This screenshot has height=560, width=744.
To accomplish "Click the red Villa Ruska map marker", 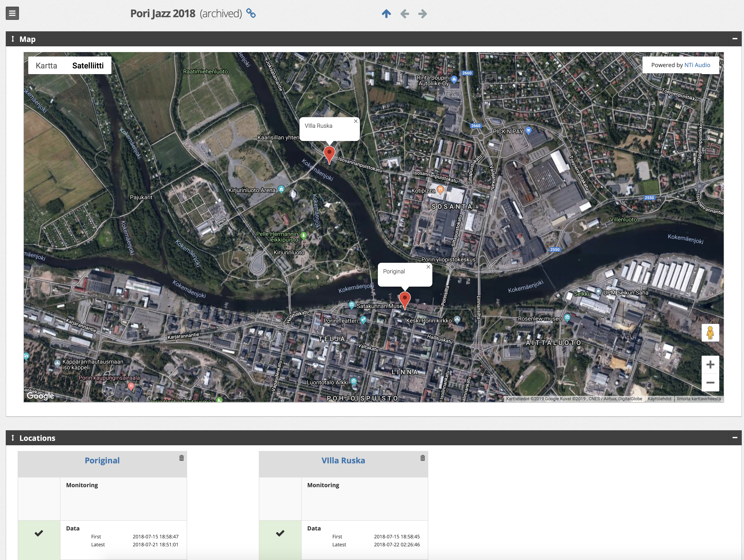I will pos(329,153).
